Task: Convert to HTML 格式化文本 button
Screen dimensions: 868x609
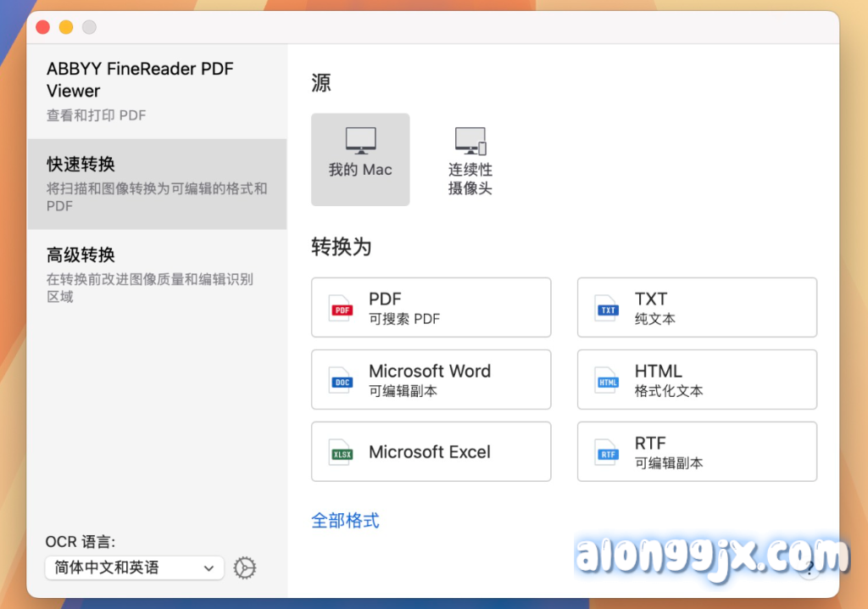Action: click(x=697, y=380)
